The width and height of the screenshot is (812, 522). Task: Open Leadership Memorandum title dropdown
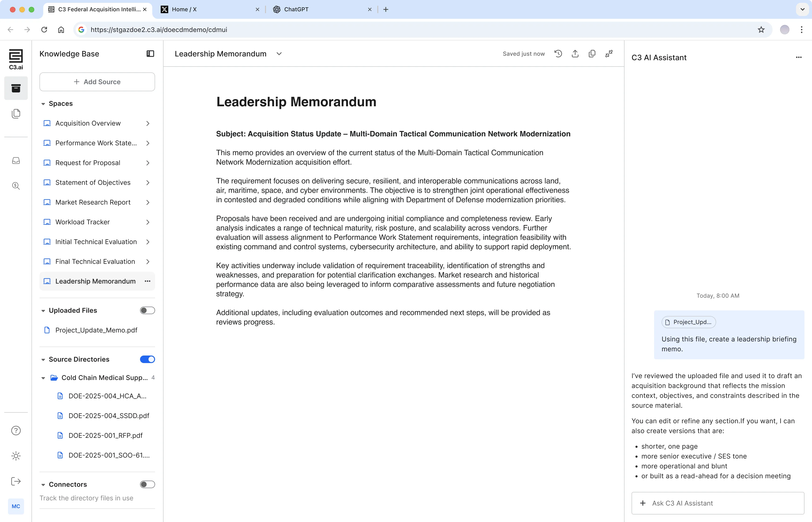click(x=279, y=54)
